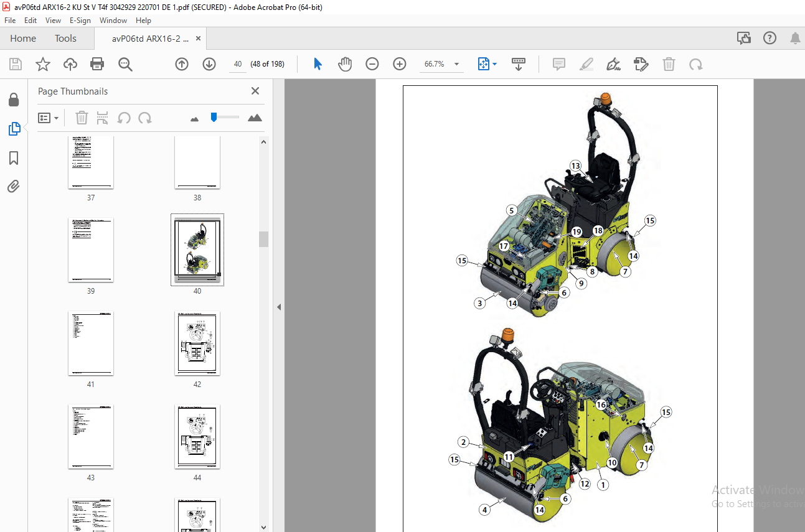805x532 pixels.
Task: Open the Window menu
Action: pyautogui.click(x=113, y=21)
